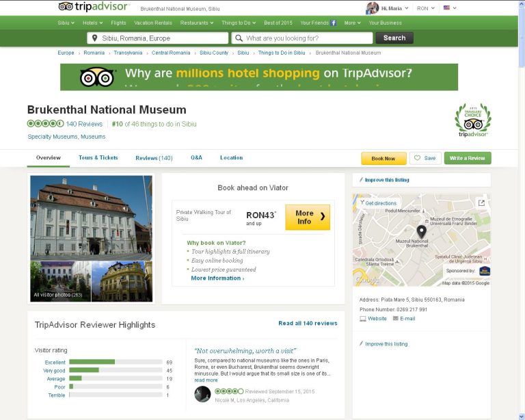Screen dimensions: 525x420
Task: Open the Hotels dropdown menu
Action: click(93, 23)
